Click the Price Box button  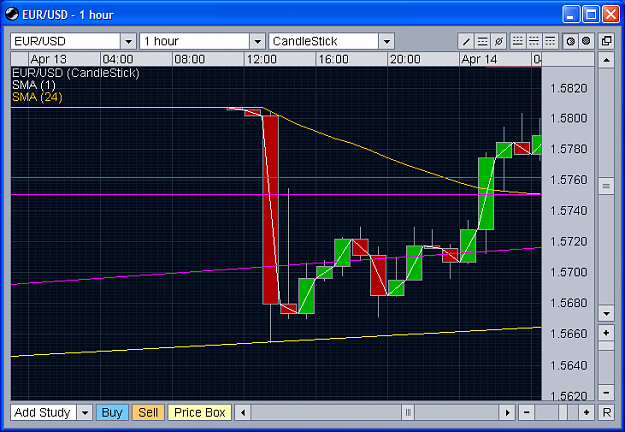click(199, 412)
